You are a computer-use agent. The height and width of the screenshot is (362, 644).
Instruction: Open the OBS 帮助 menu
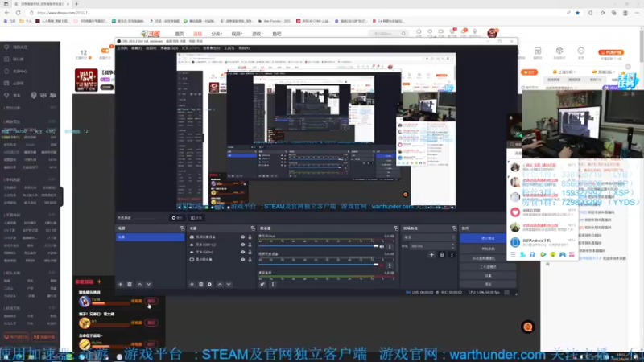click(244, 48)
